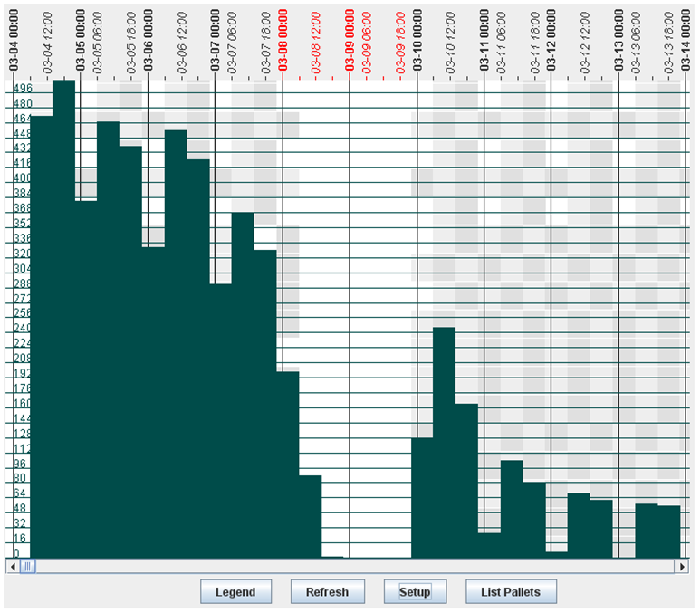Viewport: 700px width, 613px height.
Task: Click the 03-05 06:00 time label
Action: 97,43
